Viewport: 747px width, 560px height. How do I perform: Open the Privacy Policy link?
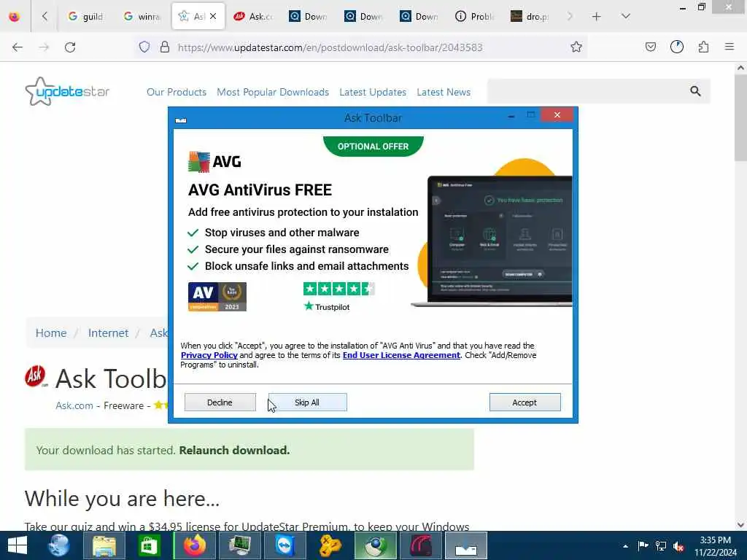(x=209, y=355)
